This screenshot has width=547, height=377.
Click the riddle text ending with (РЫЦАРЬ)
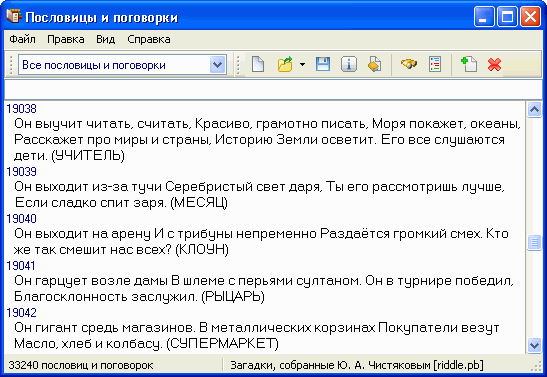coord(264,289)
